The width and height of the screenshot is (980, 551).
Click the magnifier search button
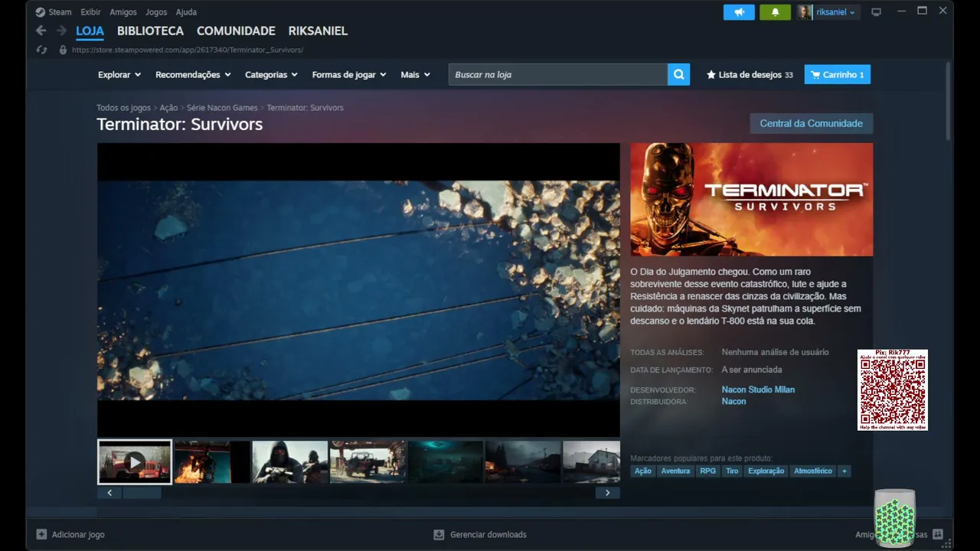point(678,74)
